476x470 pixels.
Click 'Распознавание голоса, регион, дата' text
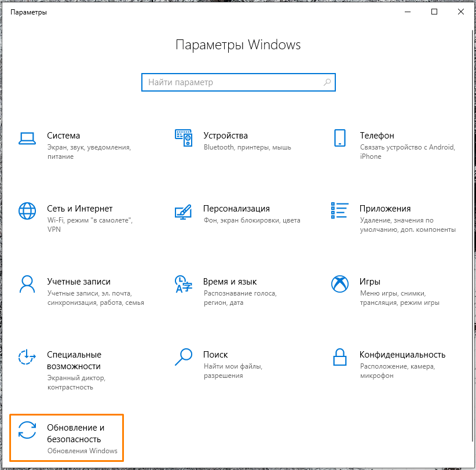pos(240,298)
